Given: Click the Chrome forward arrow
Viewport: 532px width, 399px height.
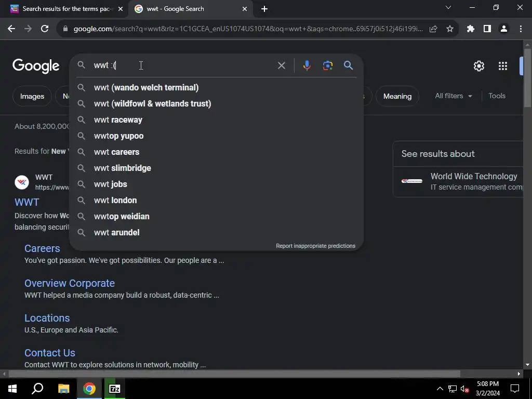Looking at the screenshot, I should 28,29.
